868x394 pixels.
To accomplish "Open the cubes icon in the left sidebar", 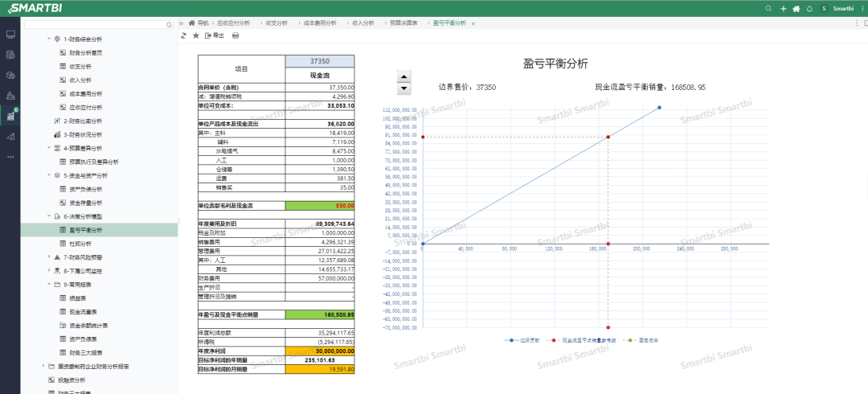I will [10, 76].
